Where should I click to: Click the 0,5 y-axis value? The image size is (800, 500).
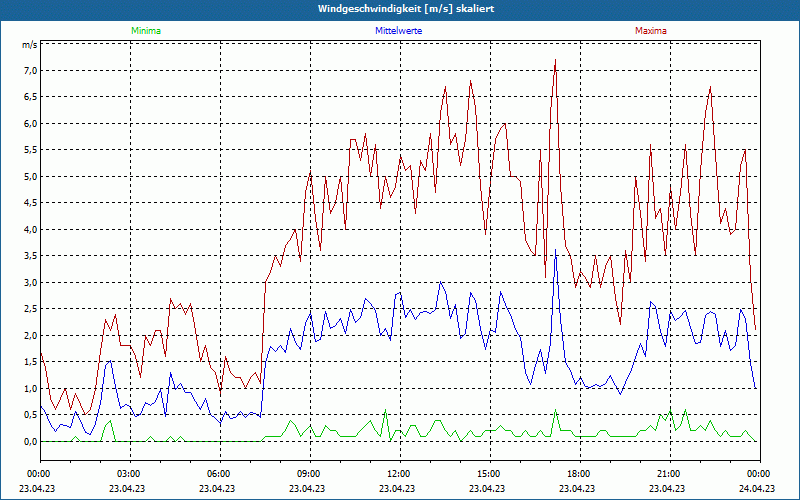30,415
